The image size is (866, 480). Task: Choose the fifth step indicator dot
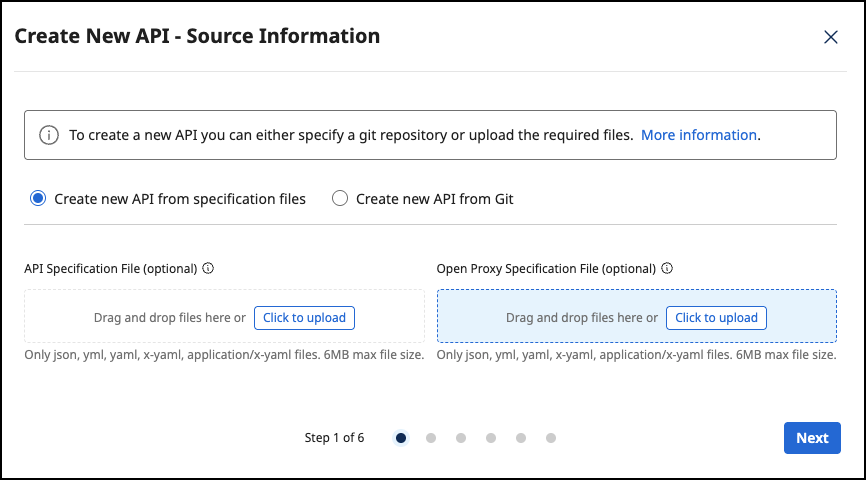(x=521, y=438)
